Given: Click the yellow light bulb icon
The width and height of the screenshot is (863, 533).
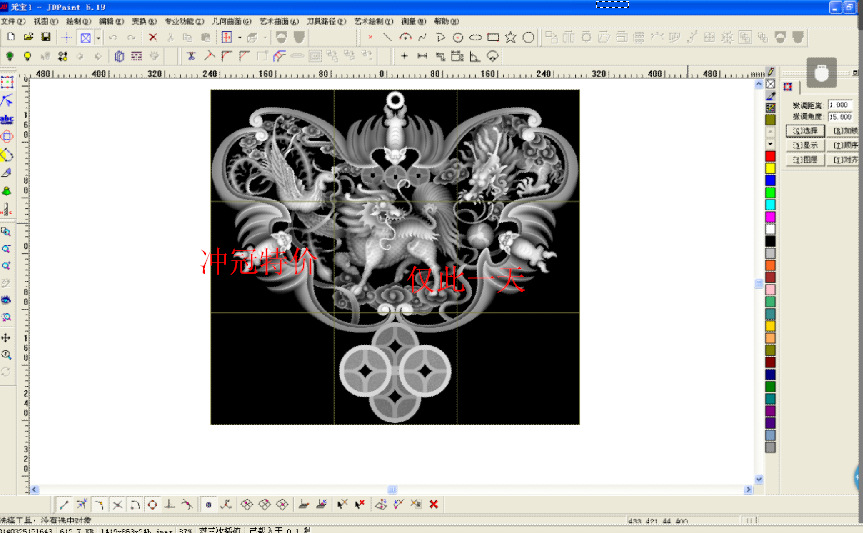Looking at the screenshot, I should pos(28,56).
